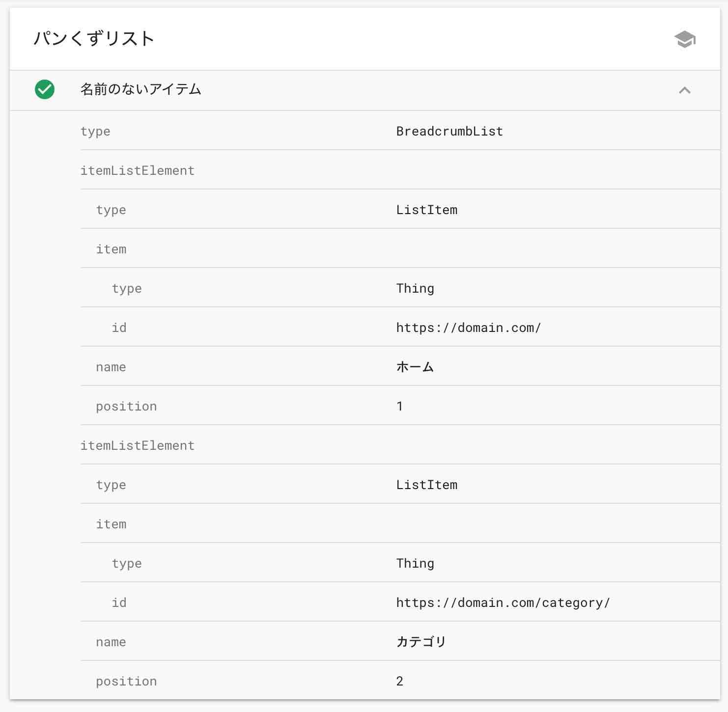Click position value 1
This screenshot has height=712, width=728.
(400, 406)
